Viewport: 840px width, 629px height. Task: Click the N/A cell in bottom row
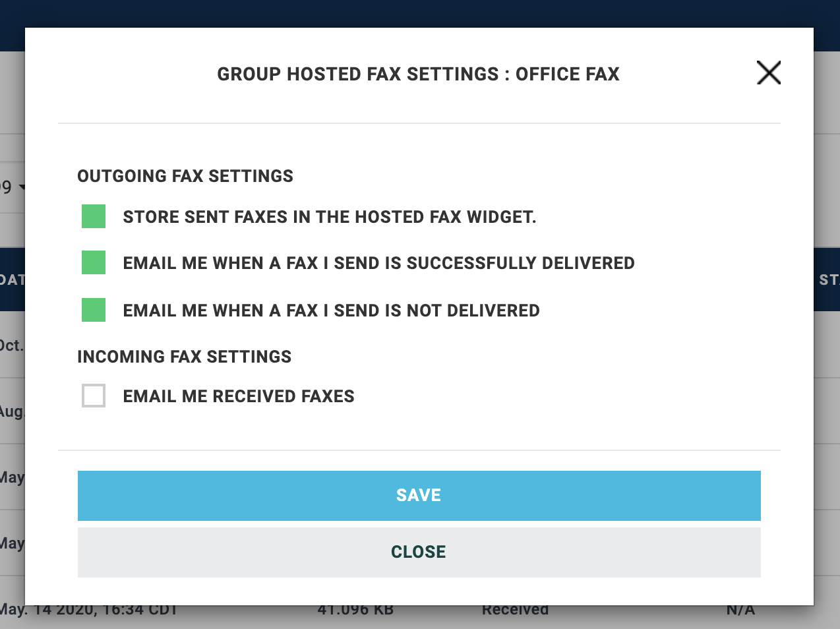(740, 611)
